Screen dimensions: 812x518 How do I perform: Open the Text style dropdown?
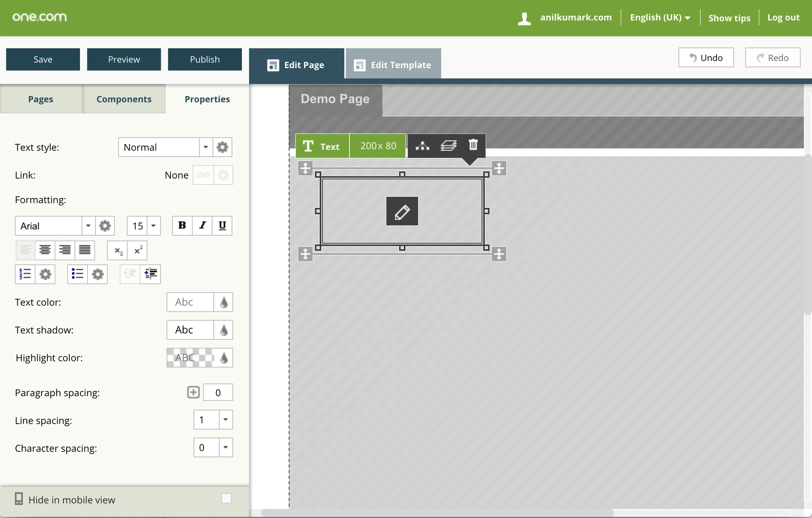[206, 147]
